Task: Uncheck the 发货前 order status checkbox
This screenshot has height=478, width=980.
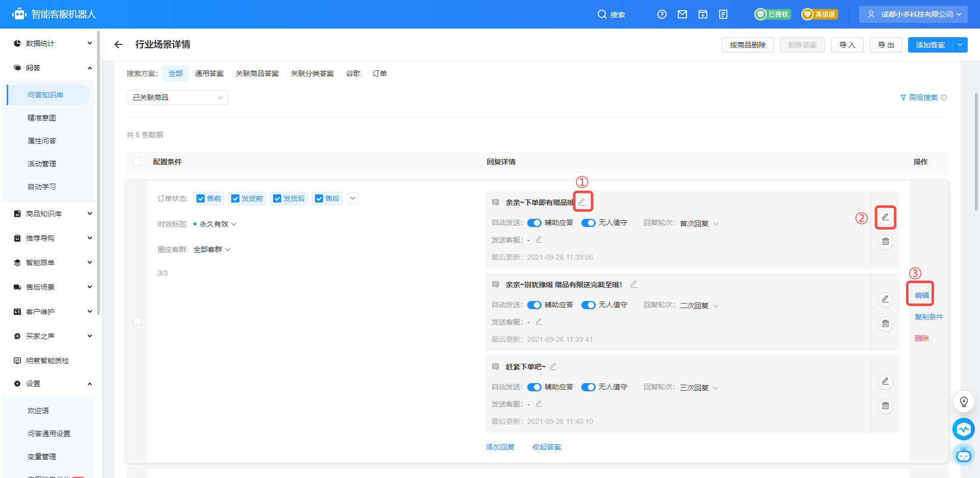Action: pos(235,198)
